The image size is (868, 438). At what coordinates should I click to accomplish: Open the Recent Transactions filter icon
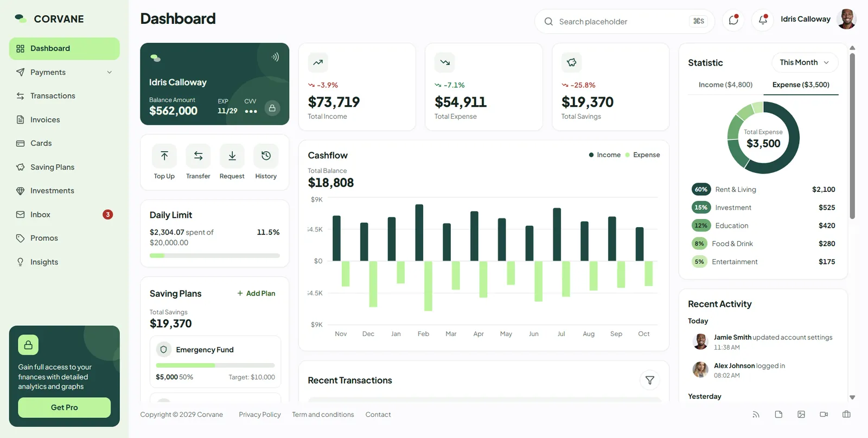pyautogui.click(x=649, y=381)
